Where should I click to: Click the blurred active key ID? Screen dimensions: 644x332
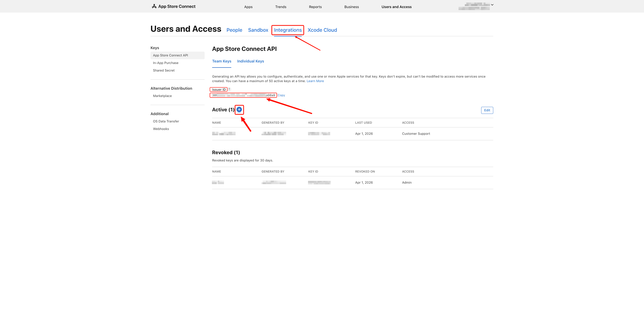click(x=319, y=134)
